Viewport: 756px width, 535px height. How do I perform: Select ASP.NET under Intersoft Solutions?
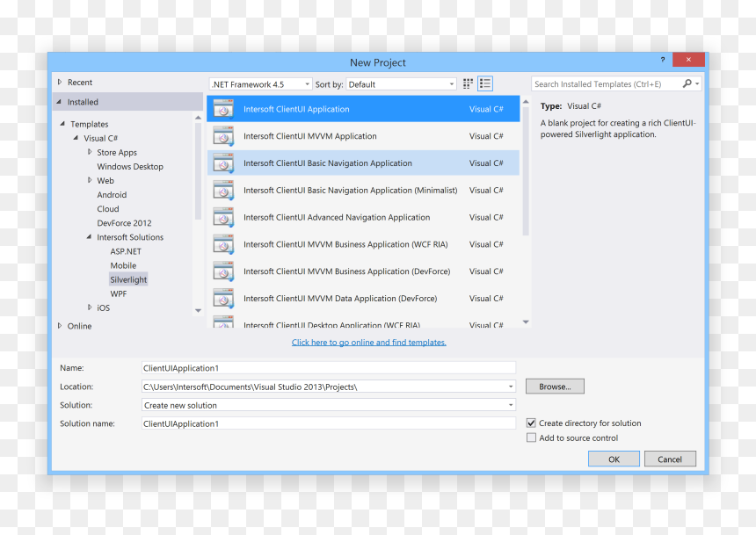coord(126,251)
